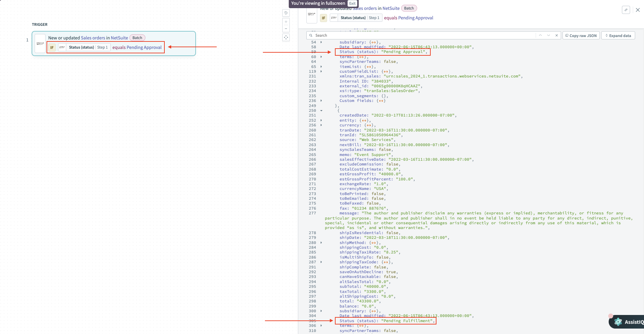
Task: Expand customFieldList node on line 119
Action: 321,72
